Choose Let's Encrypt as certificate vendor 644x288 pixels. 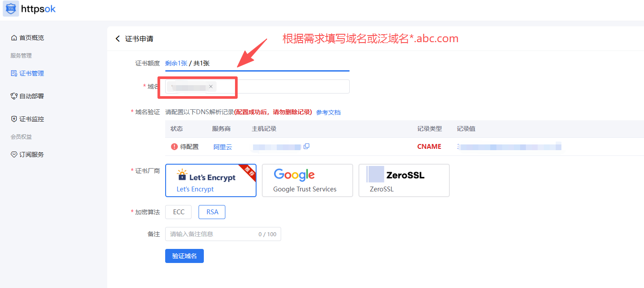pos(211,180)
